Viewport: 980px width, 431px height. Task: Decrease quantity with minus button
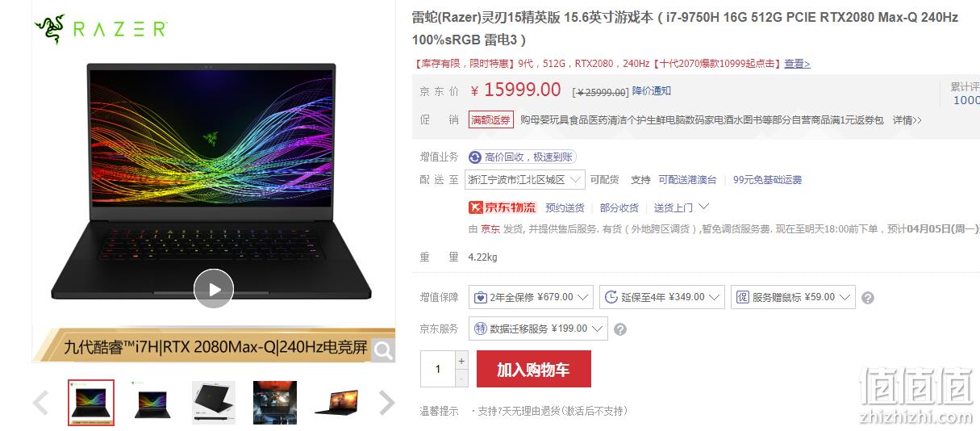[x=461, y=379]
